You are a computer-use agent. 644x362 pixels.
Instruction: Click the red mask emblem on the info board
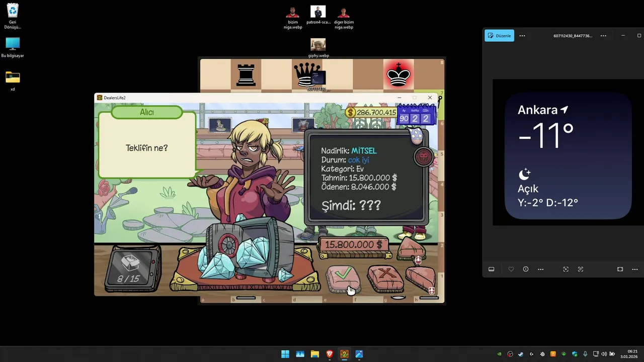pyautogui.click(x=423, y=157)
